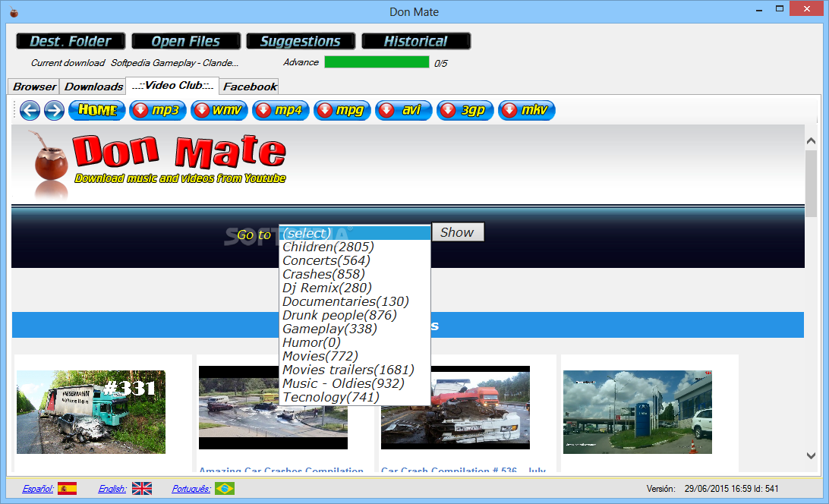829x504 pixels.
Task: Switch language via Português link
Action: pos(191,489)
